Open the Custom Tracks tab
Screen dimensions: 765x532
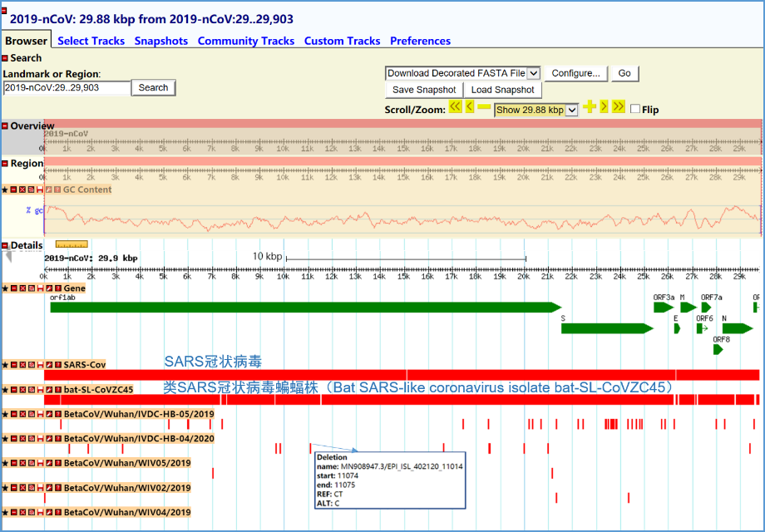342,41
